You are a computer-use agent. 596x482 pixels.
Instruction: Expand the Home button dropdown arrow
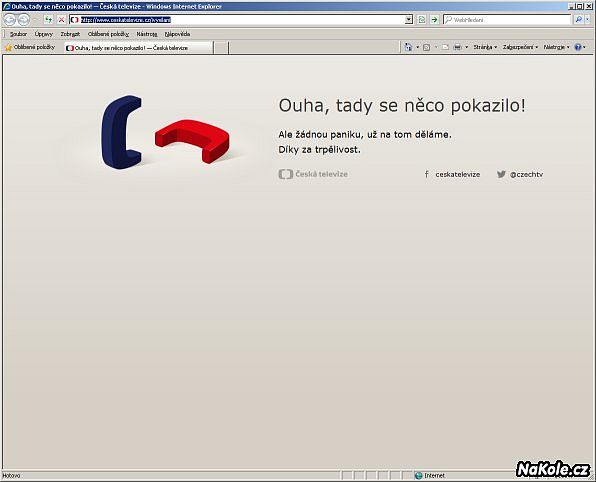coord(417,47)
